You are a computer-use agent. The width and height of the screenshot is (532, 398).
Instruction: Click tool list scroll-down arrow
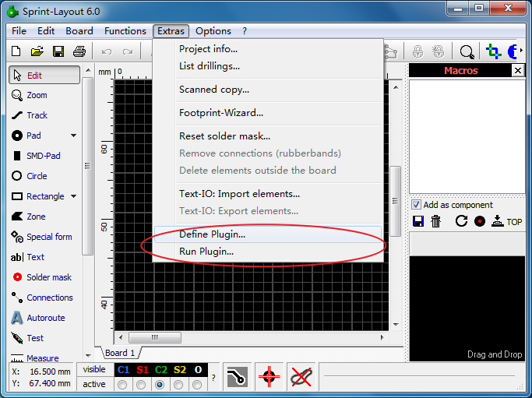[x=88, y=356]
